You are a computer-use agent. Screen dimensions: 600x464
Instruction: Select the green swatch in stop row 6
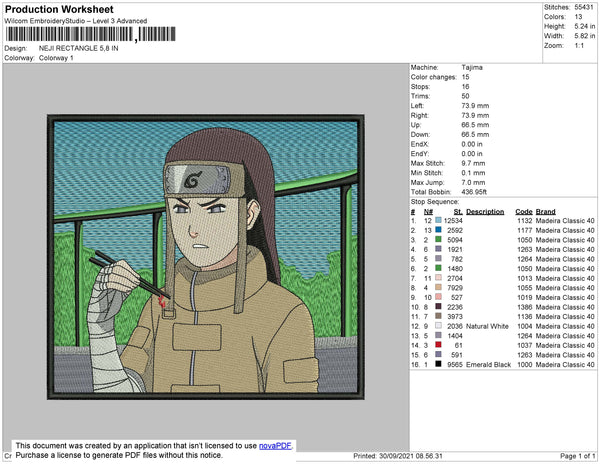coord(438,268)
